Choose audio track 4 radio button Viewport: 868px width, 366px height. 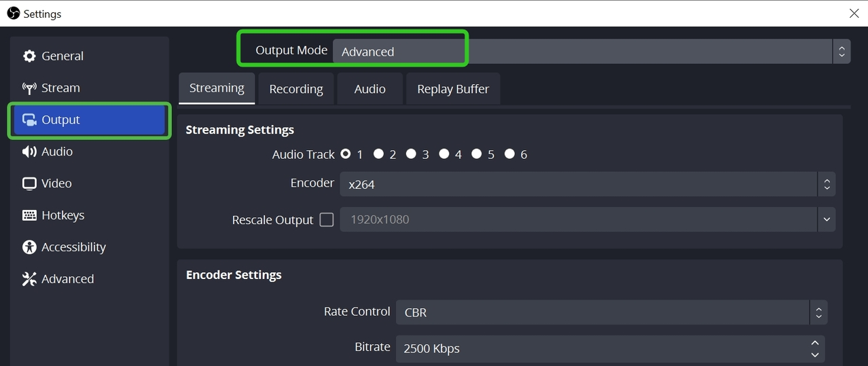pyautogui.click(x=444, y=154)
